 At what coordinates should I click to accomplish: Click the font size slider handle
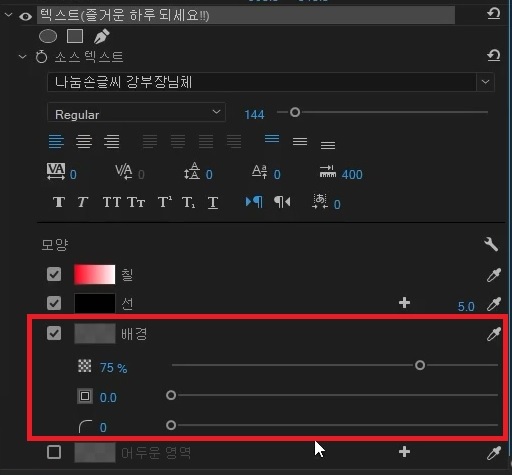[x=295, y=112]
